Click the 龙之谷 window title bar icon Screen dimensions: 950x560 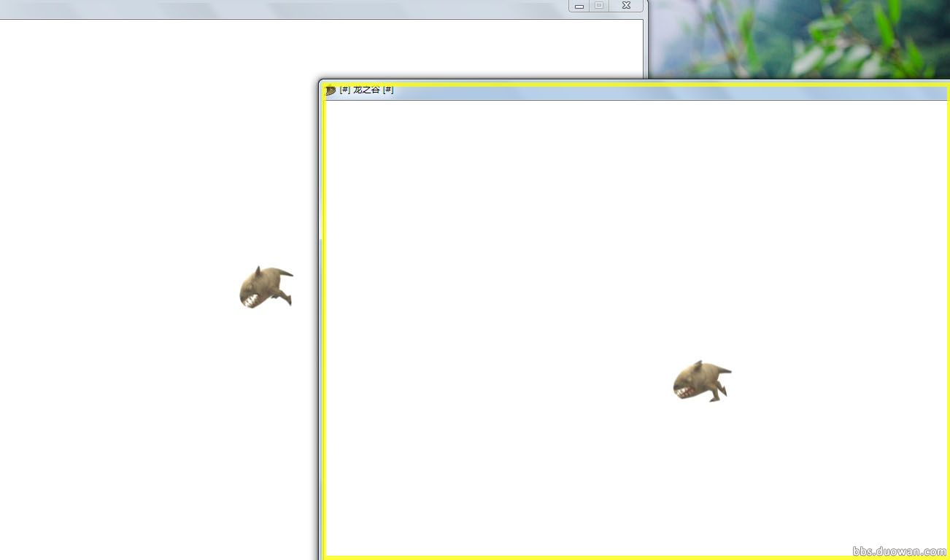coord(331,90)
